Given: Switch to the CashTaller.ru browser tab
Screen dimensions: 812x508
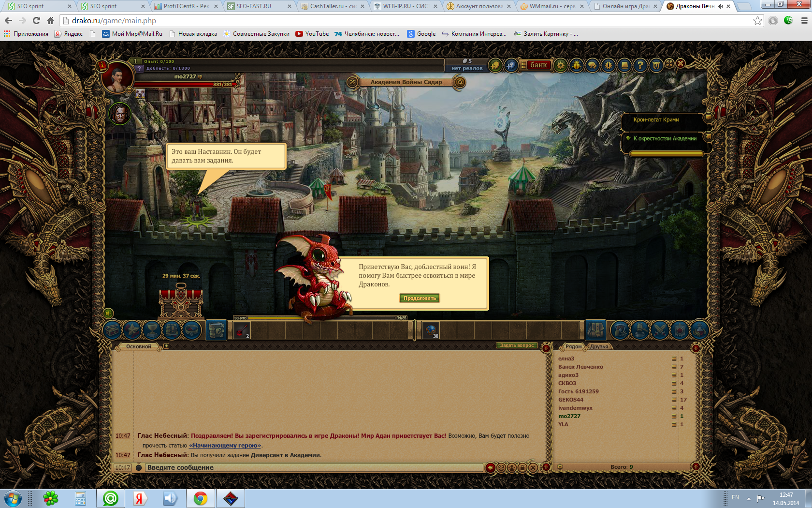Looking at the screenshot, I should pos(333,6).
